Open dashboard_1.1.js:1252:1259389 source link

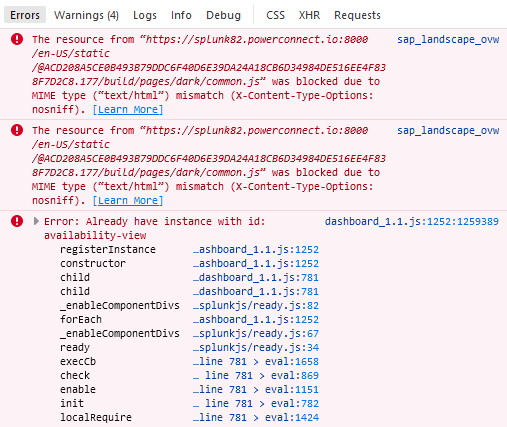pyautogui.click(x=412, y=221)
